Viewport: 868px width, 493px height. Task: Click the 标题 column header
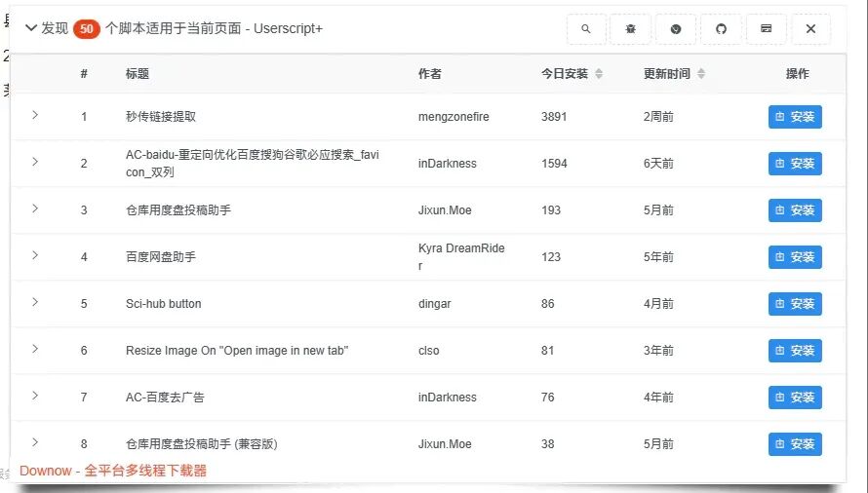coord(138,74)
